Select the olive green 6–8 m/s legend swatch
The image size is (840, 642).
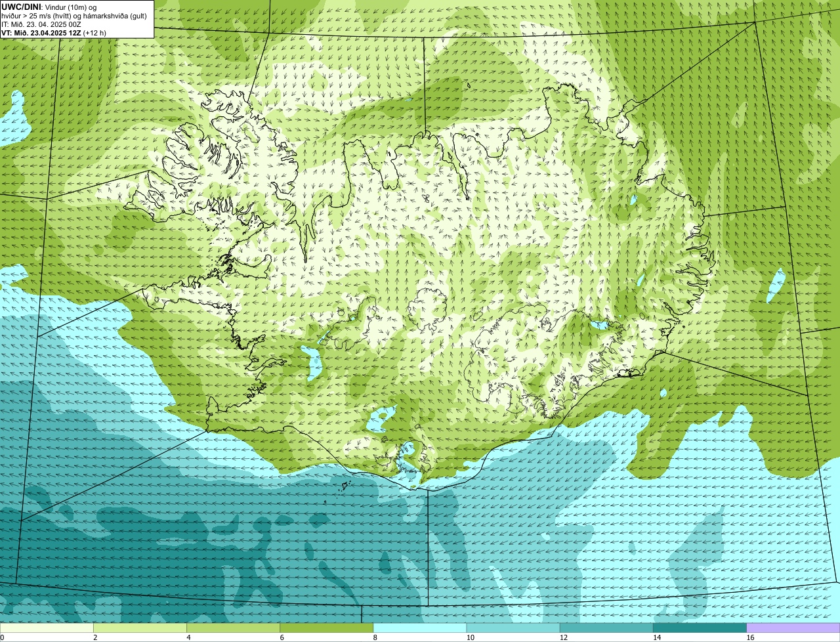(327, 628)
